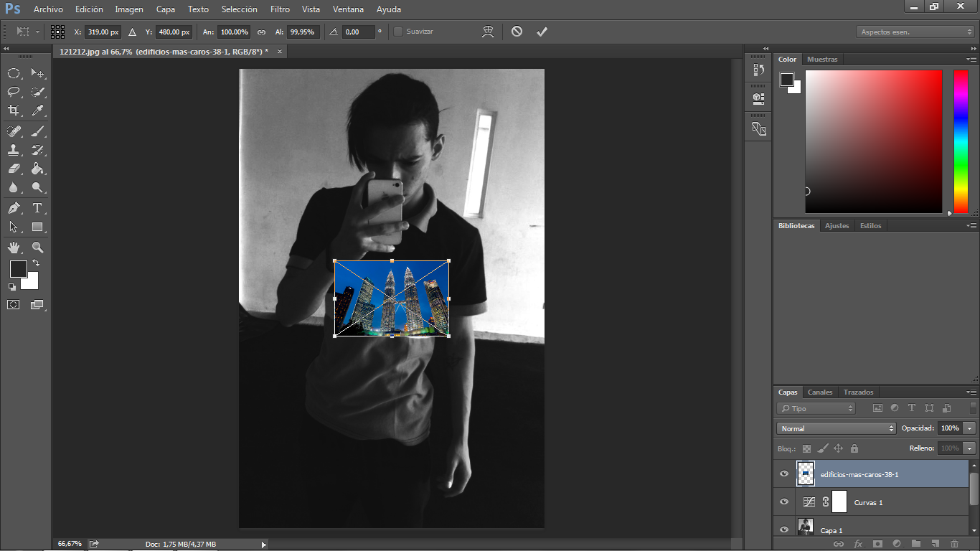Select the Elliptical Marquee tool
This screenshot has width=980, height=551.
click(14, 73)
